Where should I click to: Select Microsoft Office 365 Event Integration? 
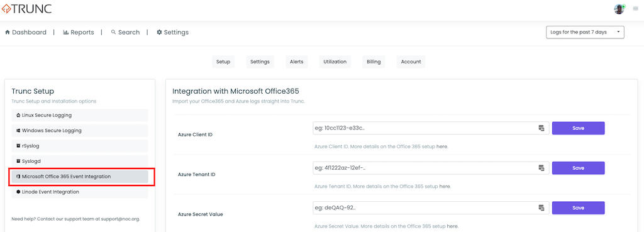click(x=80, y=177)
